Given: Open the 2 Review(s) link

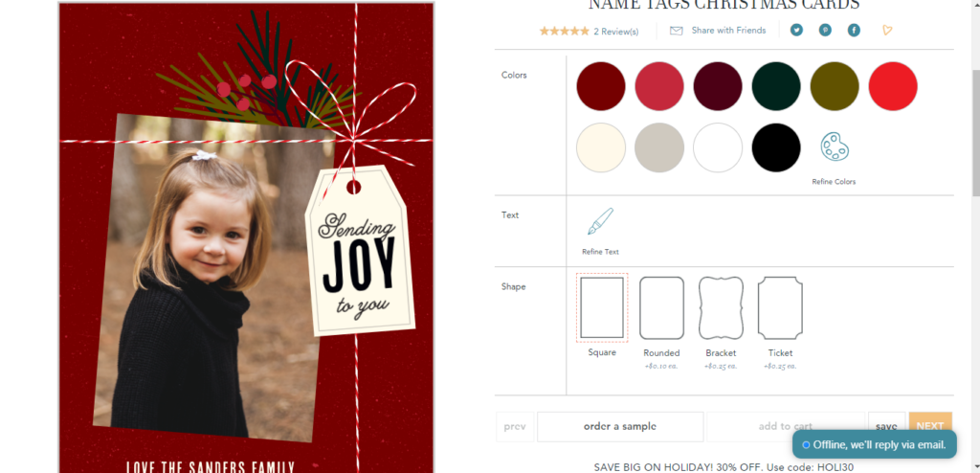Looking at the screenshot, I should tap(616, 32).
